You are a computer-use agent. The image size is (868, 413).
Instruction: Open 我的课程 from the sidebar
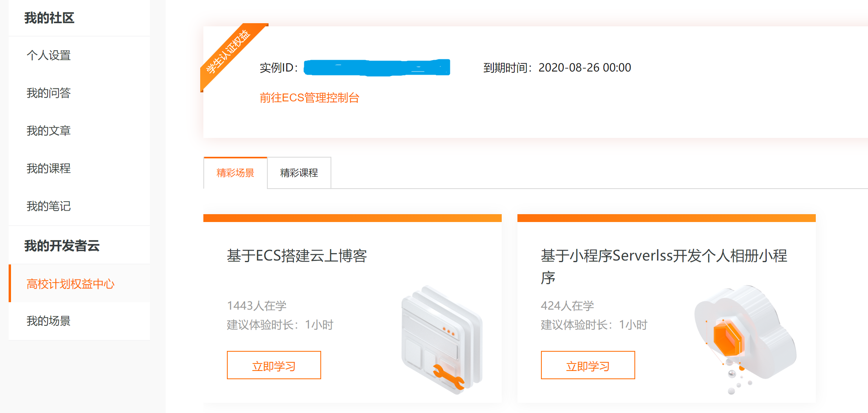pos(48,169)
